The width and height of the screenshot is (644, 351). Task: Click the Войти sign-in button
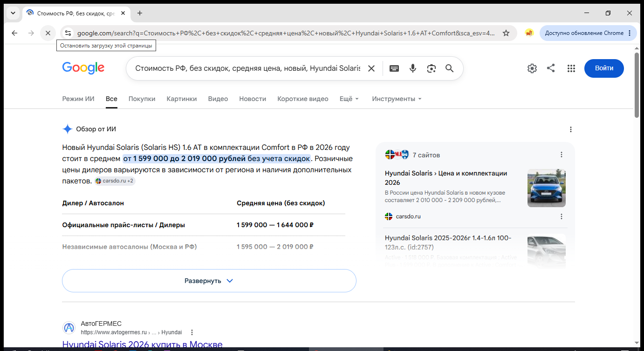[x=604, y=68]
